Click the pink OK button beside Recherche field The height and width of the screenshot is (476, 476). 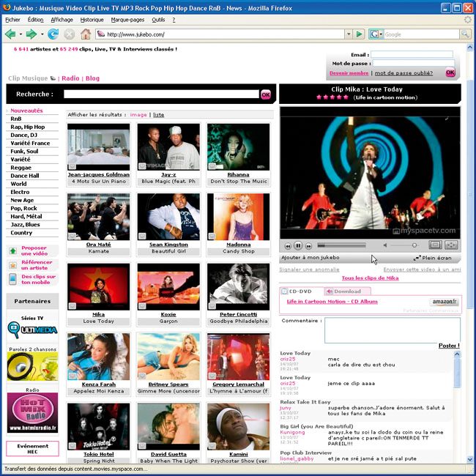(266, 94)
